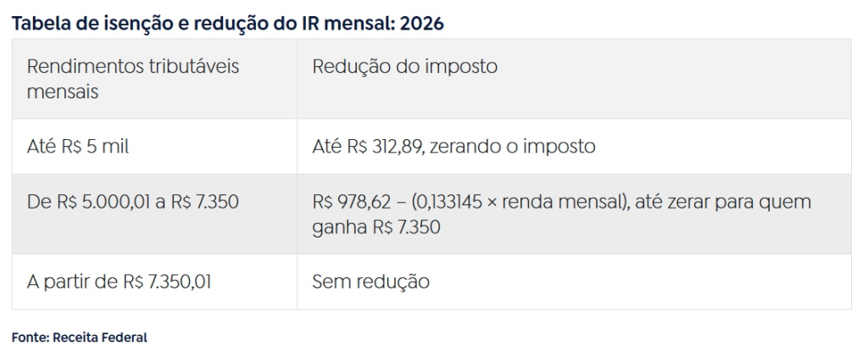Click the "Fonte:" label below the table
The height and width of the screenshot is (352, 868).
31,337
